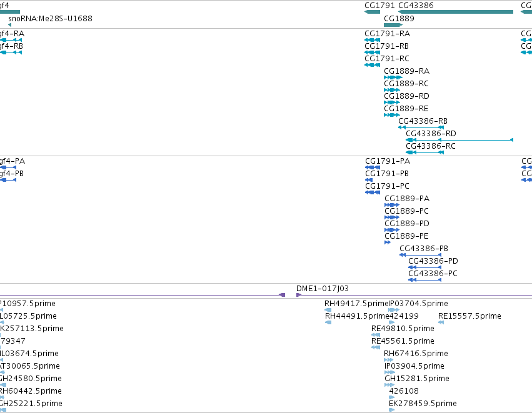Click snoRNA:Me28S-U1688 gene marker
Screen dimensions: 532x413
9,25
